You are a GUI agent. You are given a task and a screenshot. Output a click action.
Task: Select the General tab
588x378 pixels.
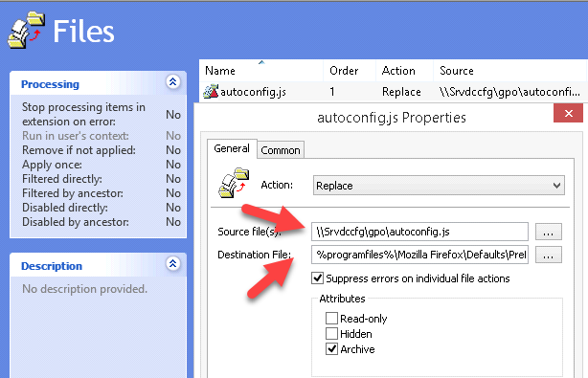(x=232, y=148)
